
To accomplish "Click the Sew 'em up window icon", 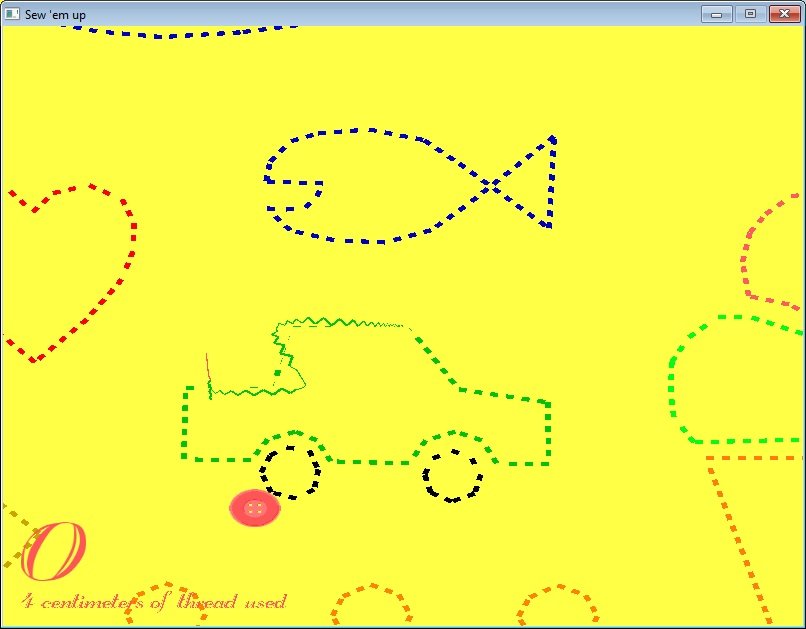I will point(13,14).
